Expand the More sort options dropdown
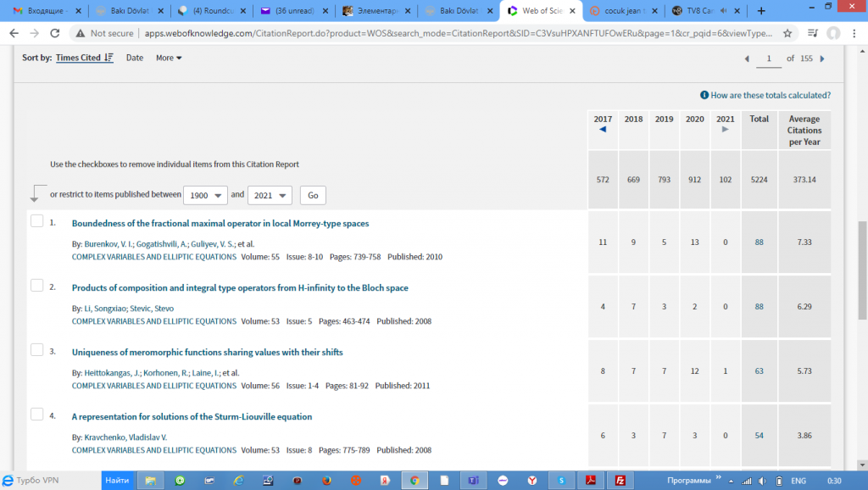Screen dimensions: 868x490 coord(169,58)
